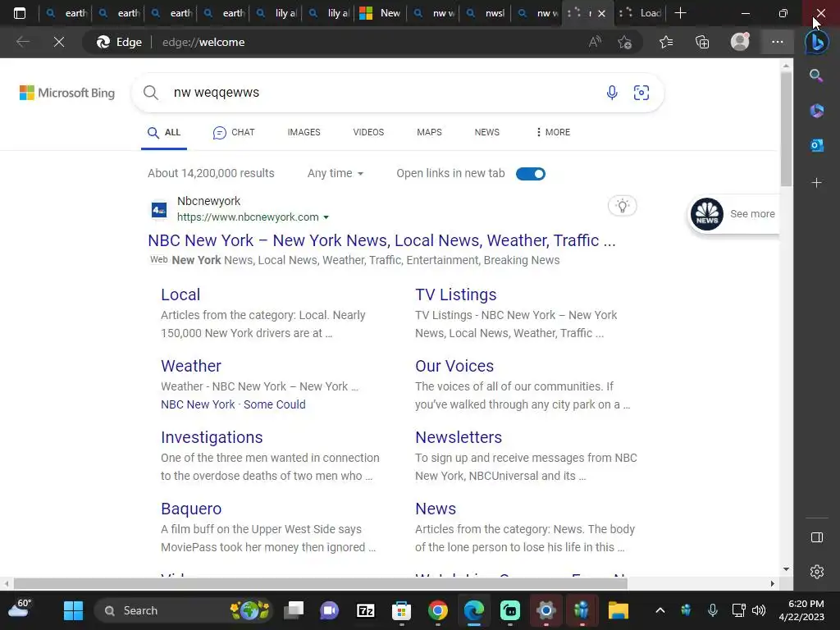Click the horizontal scrollbar thumb
The image size is (840, 630).
321,583
